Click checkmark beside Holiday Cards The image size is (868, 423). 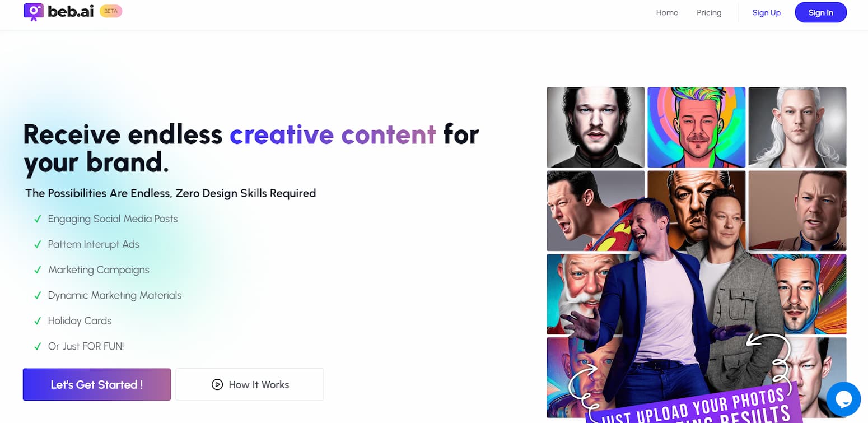pyautogui.click(x=38, y=321)
